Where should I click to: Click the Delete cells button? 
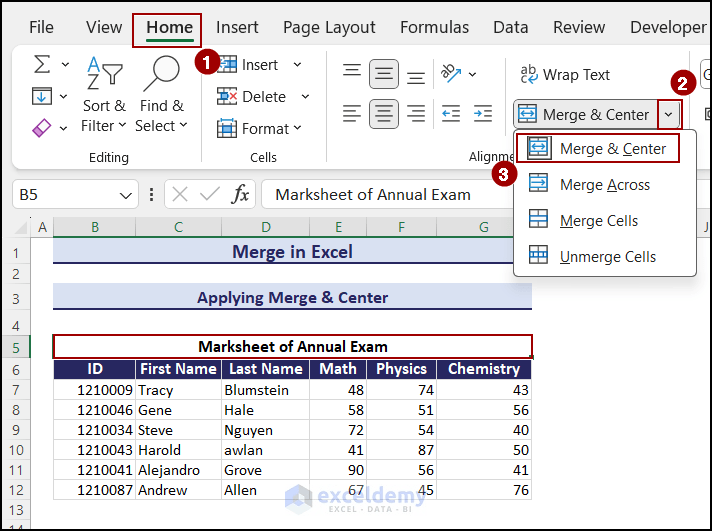tap(252, 96)
